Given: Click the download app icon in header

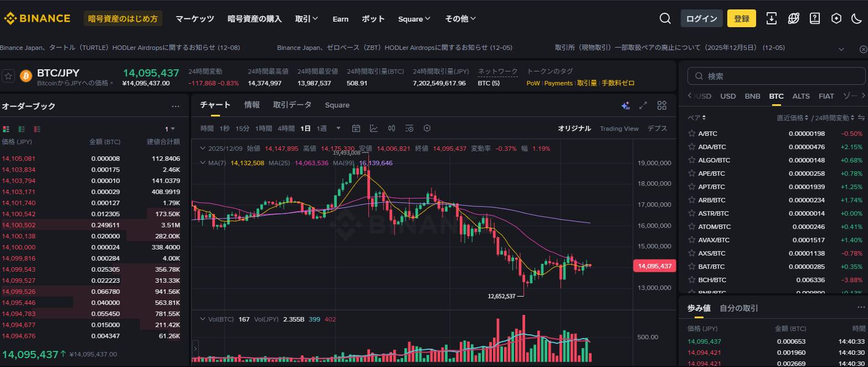Looking at the screenshot, I should (771, 18).
